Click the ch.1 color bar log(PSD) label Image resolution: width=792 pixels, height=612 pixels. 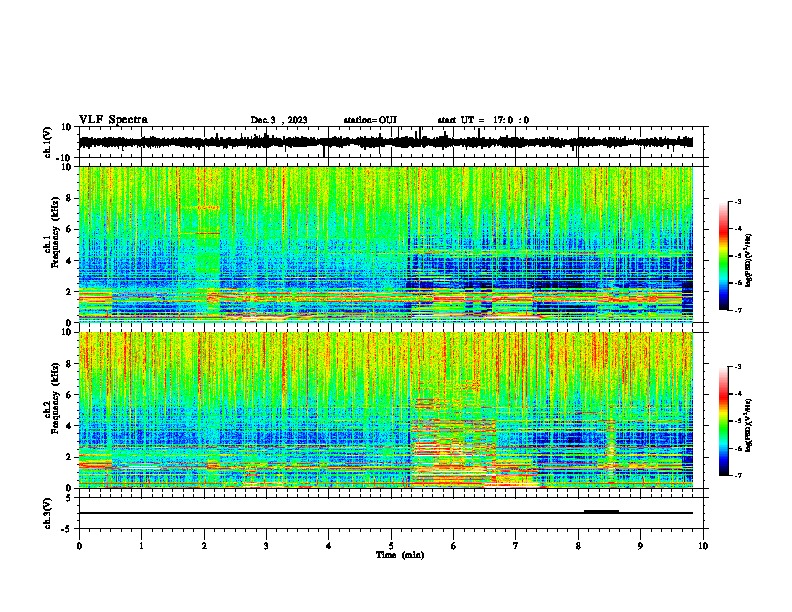click(x=749, y=261)
